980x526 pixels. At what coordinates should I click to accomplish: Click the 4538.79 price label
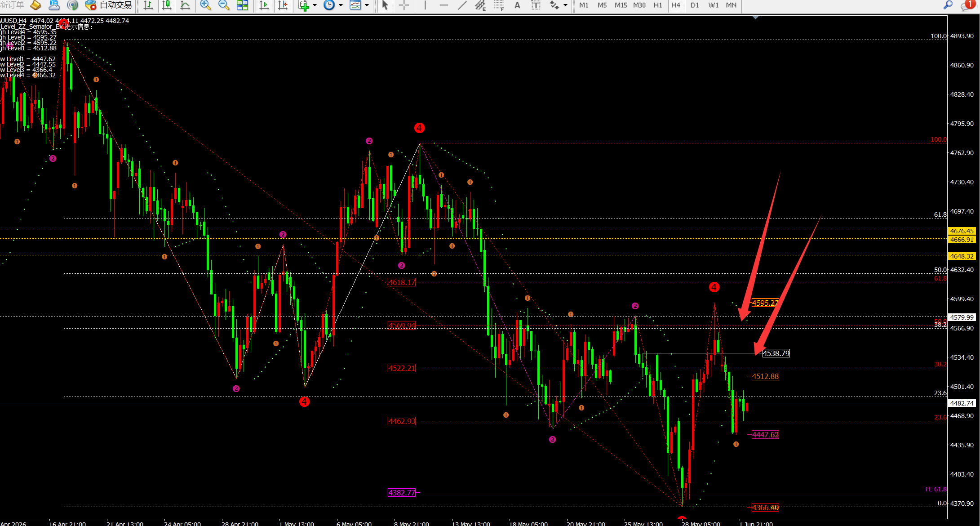[776, 353]
